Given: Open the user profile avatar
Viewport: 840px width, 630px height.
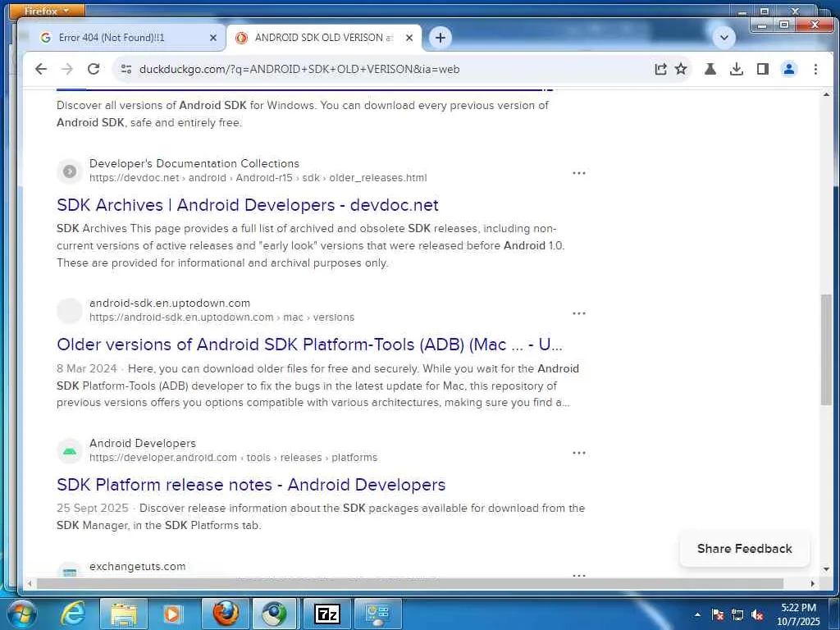Looking at the screenshot, I should click(x=789, y=69).
